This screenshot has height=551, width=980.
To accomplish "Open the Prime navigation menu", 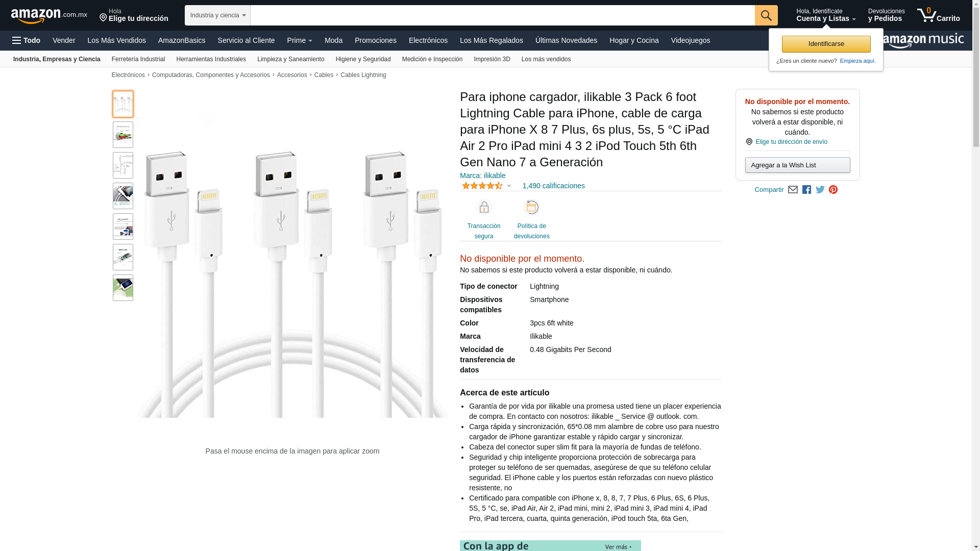I will click(x=300, y=40).
